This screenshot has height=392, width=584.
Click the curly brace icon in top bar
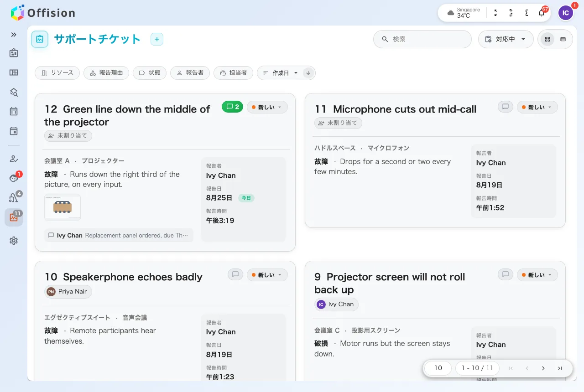click(x=527, y=13)
